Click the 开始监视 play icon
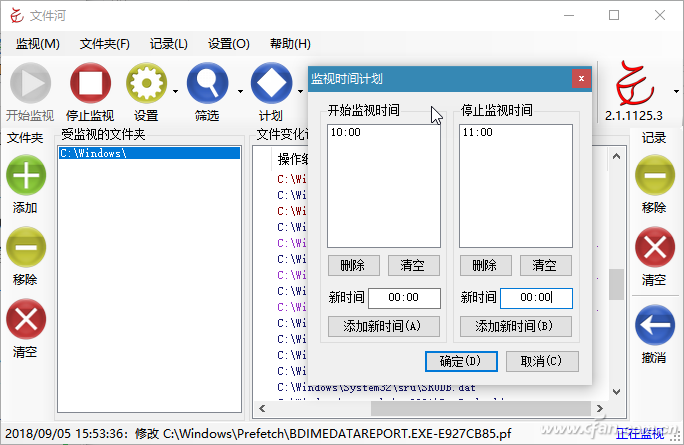The width and height of the screenshot is (684, 445). (31, 83)
